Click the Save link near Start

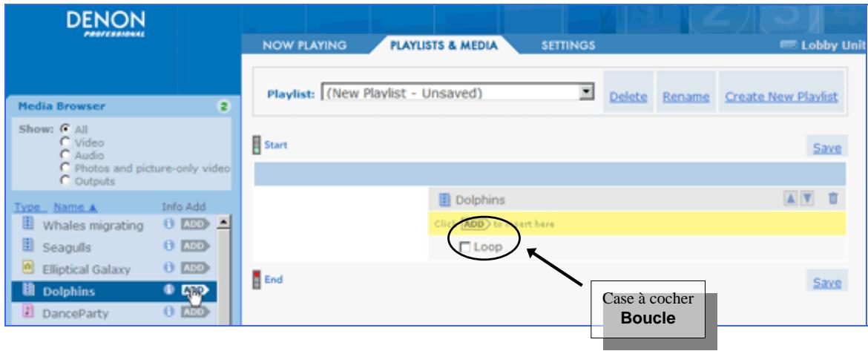pos(827,148)
